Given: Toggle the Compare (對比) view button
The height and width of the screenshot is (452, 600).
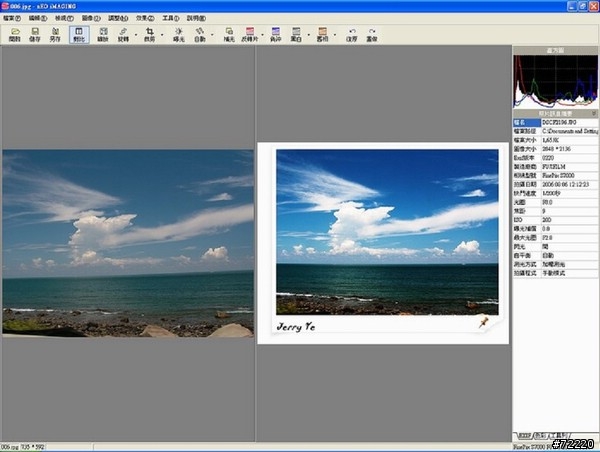Looking at the screenshot, I should pyautogui.click(x=79, y=35).
